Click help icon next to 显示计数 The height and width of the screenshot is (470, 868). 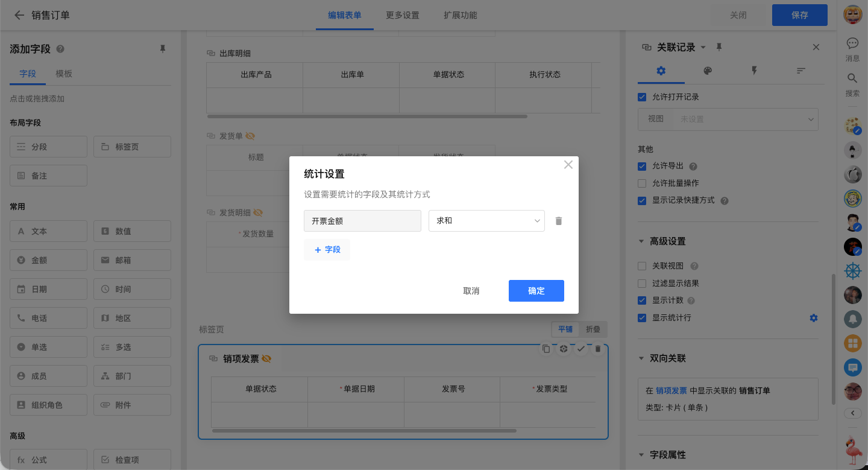click(x=691, y=300)
